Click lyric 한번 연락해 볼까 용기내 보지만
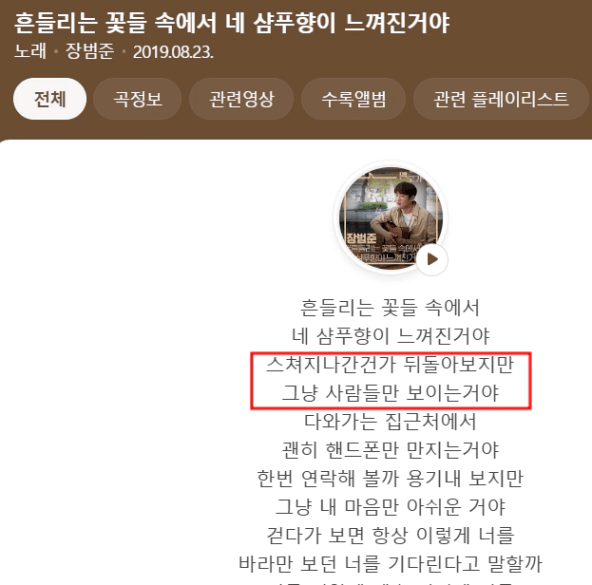This screenshot has width=592, height=585. click(x=390, y=478)
